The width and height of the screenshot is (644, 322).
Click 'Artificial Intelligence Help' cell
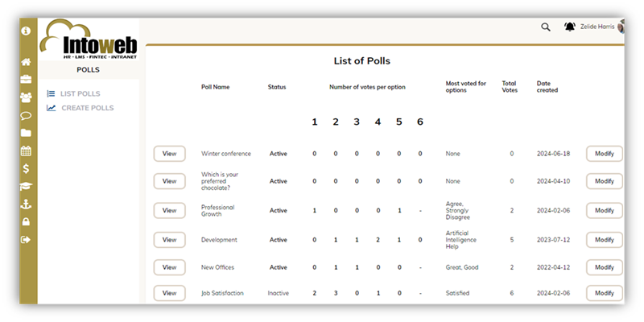coord(460,240)
